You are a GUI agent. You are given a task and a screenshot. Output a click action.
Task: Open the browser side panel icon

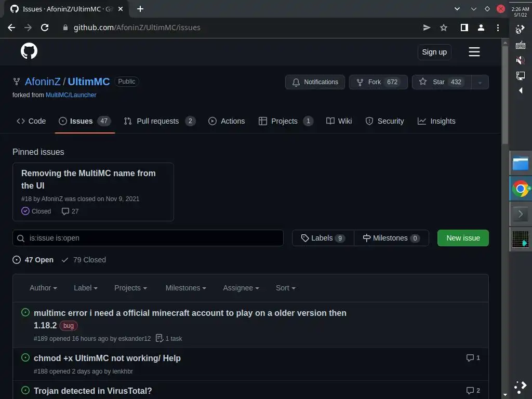click(x=464, y=28)
